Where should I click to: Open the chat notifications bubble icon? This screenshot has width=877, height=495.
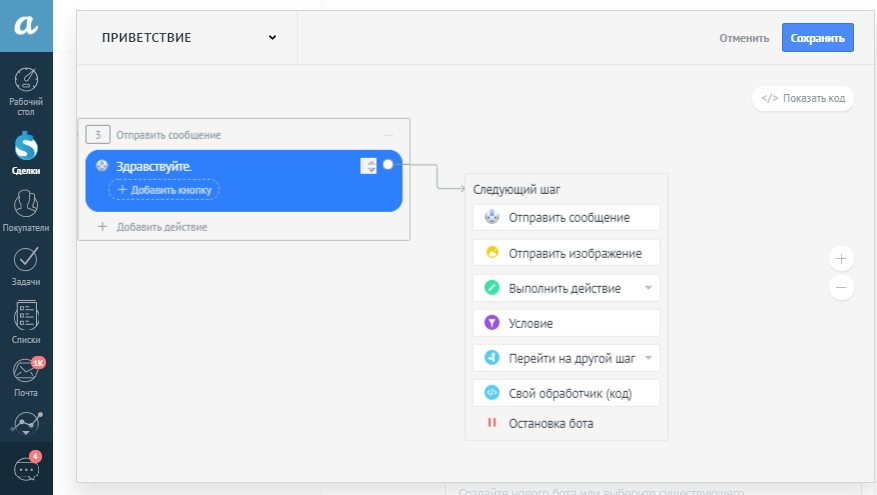(x=26, y=468)
